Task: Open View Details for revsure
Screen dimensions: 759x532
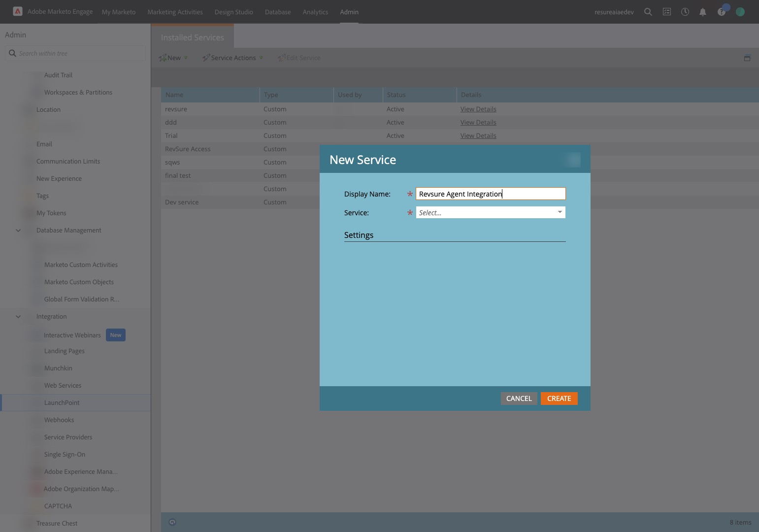Action: point(478,109)
